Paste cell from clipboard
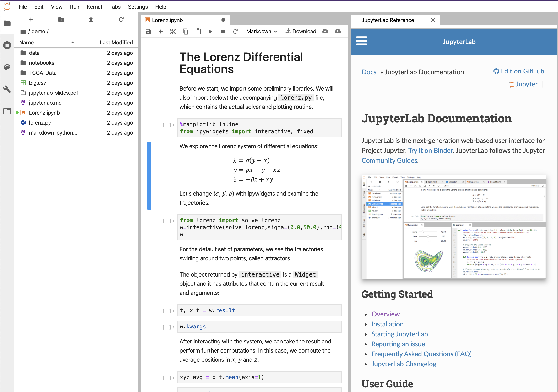Viewport: 558px width, 392px height. click(198, 32)
